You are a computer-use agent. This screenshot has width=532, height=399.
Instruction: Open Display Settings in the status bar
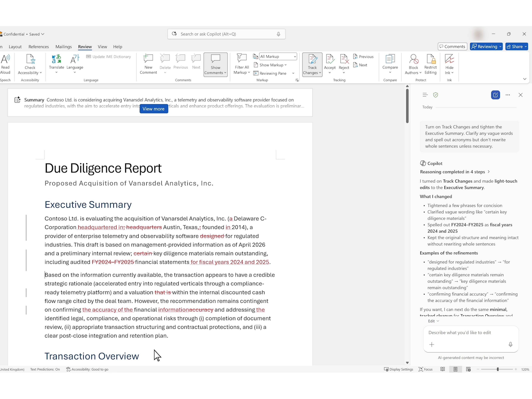pyautogui.click(x=398, y=369)
